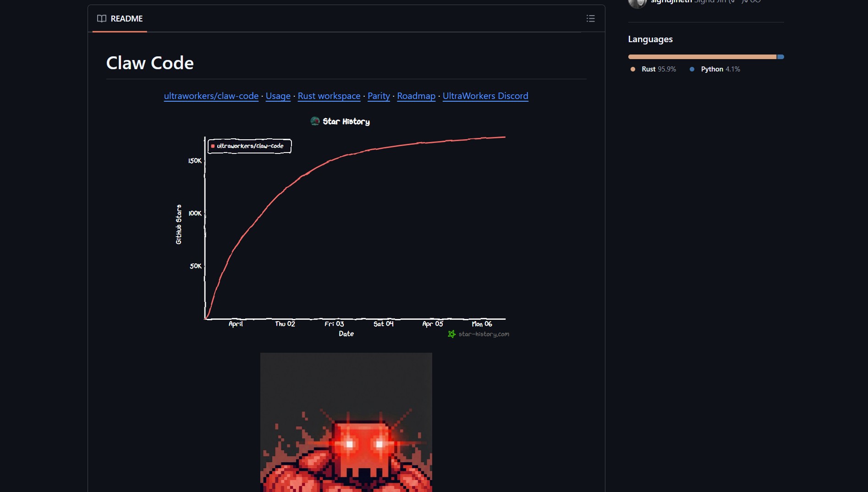This screenshot has height=492, width=868.
Task: Click the orange Rust language dot
Action: point(633,69)
